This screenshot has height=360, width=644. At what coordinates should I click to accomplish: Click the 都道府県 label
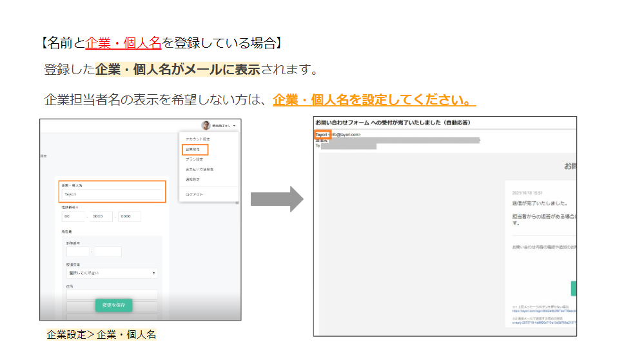click(x=73, y=265)
